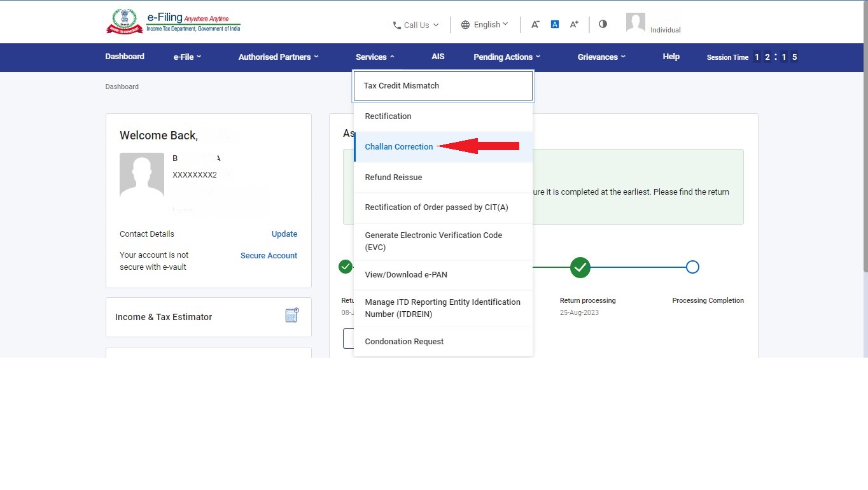Click the e-Filing Income Tax Department logo
The image size is (868, 490).
point(173,22)
